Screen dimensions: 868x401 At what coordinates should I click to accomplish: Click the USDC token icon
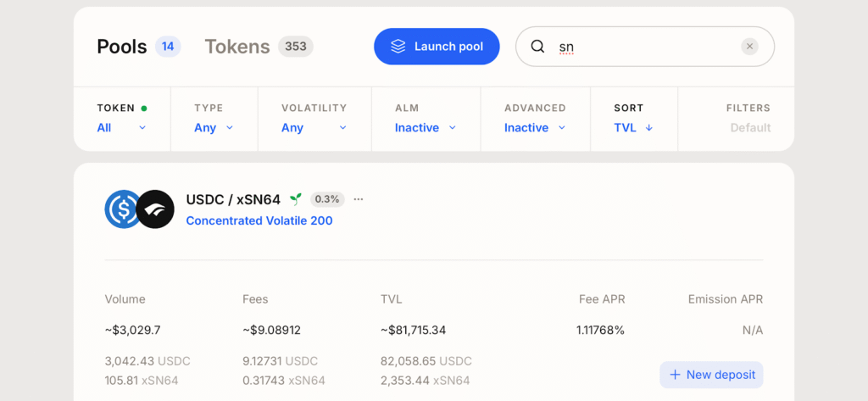click(x=121, y=209)
